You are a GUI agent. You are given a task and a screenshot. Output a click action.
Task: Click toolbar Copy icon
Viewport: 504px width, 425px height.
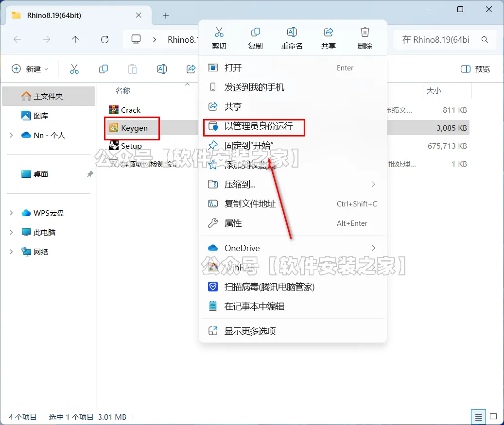(x=104, y=69)
